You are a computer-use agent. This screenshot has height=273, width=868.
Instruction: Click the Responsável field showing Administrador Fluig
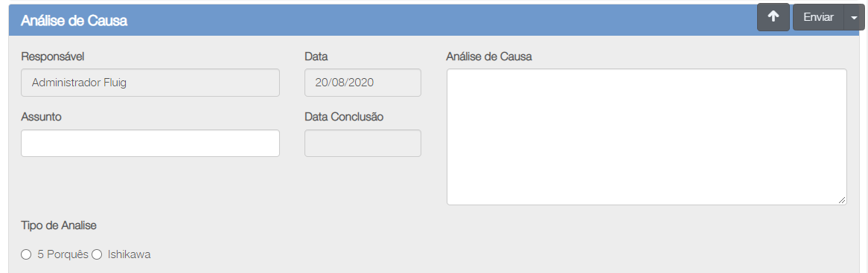point(150,83)
